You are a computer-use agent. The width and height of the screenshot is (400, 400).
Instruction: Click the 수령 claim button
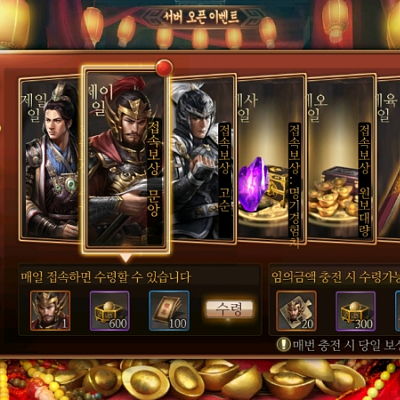[229, 309]
